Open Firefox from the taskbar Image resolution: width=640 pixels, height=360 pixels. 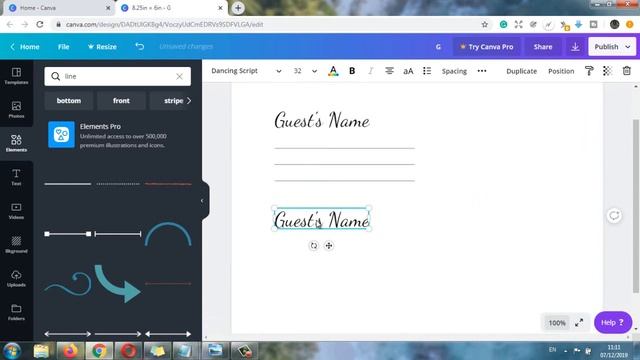[70, 351]
